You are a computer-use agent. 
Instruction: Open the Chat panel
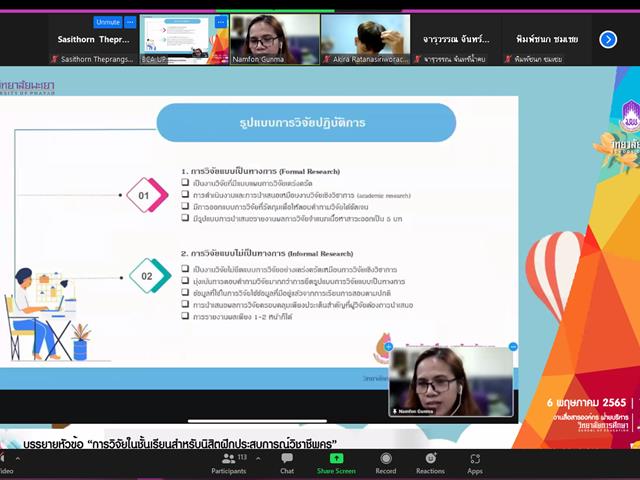pos(287,464)
